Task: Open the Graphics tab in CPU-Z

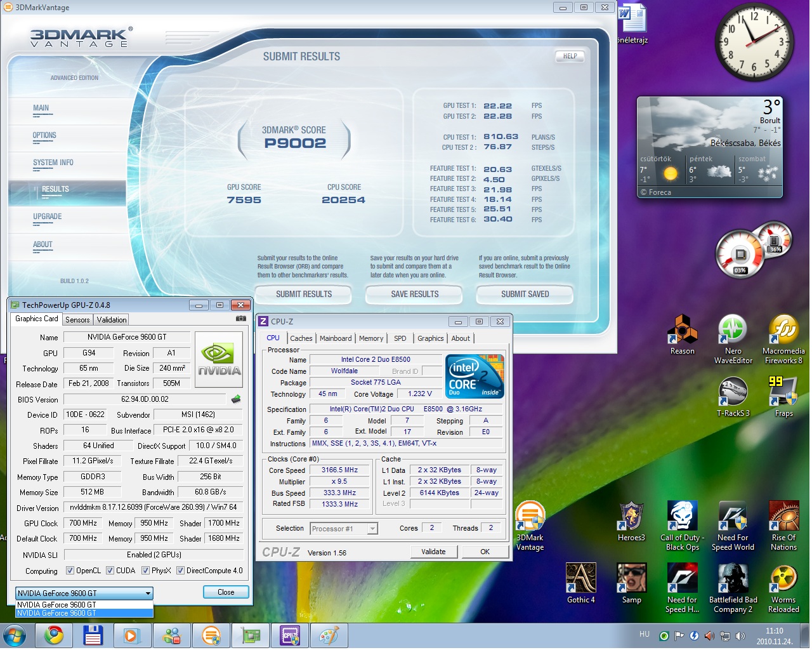Action: 431,338
